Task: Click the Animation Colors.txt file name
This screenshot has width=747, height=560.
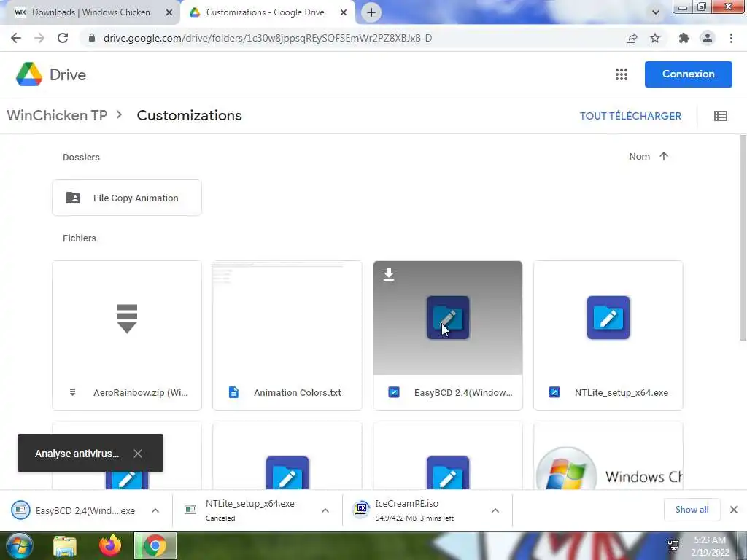Action: (x=298, y=392)
